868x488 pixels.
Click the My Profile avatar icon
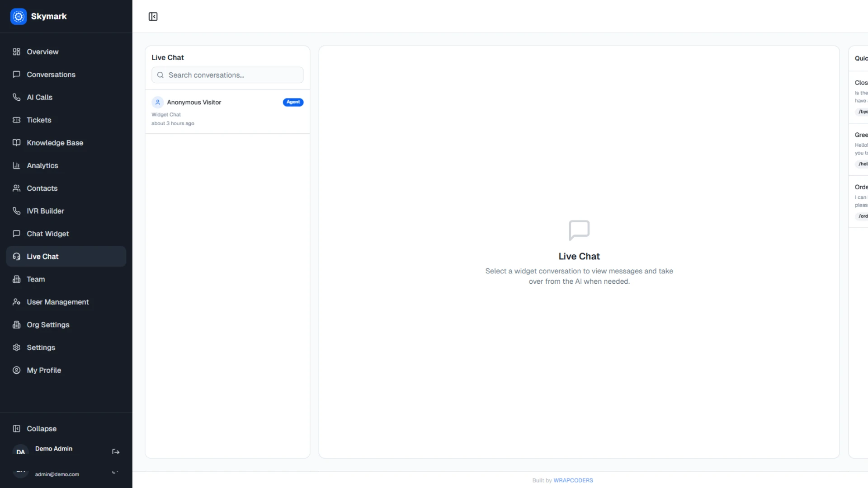coord(17,370)
